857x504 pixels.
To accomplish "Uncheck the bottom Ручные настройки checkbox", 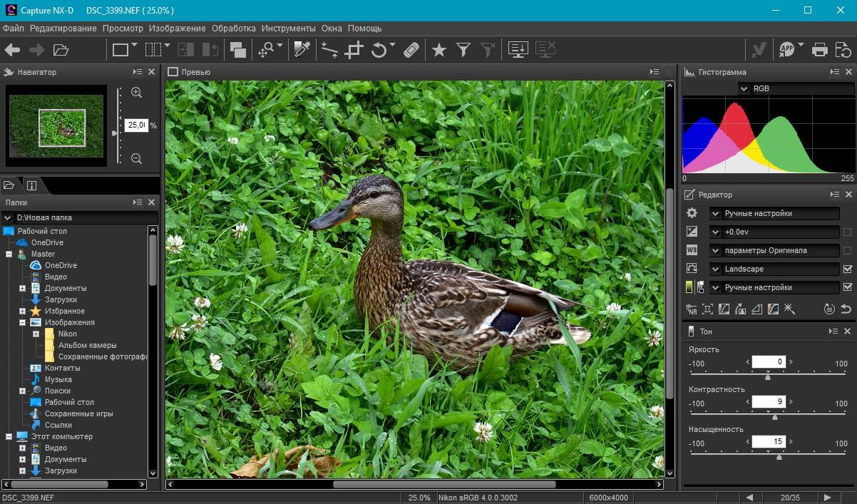I will (847, 287).
